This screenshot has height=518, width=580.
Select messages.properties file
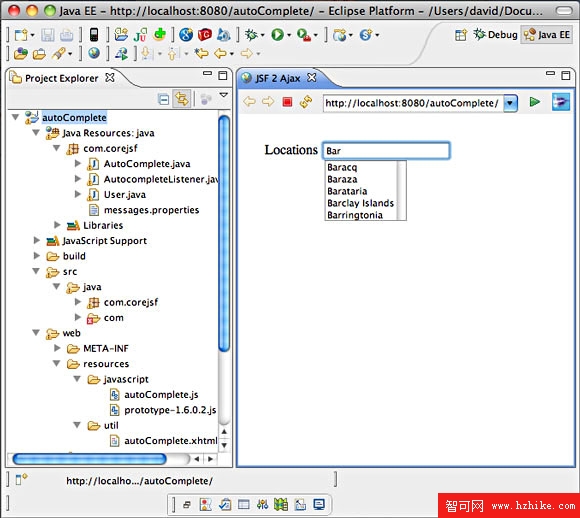(x=151, y=210)
